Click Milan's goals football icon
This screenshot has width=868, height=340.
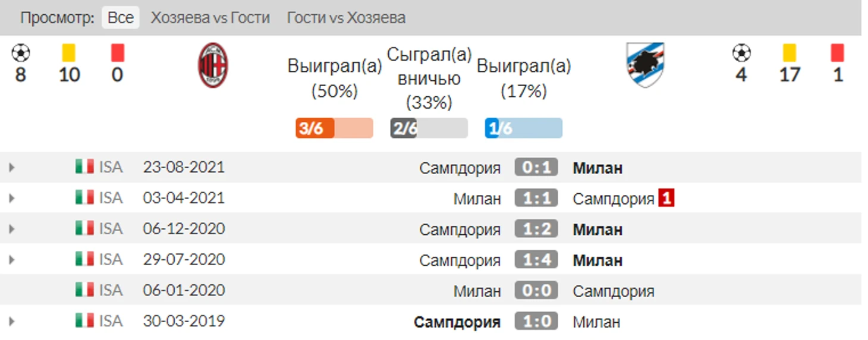coord(20,53)
